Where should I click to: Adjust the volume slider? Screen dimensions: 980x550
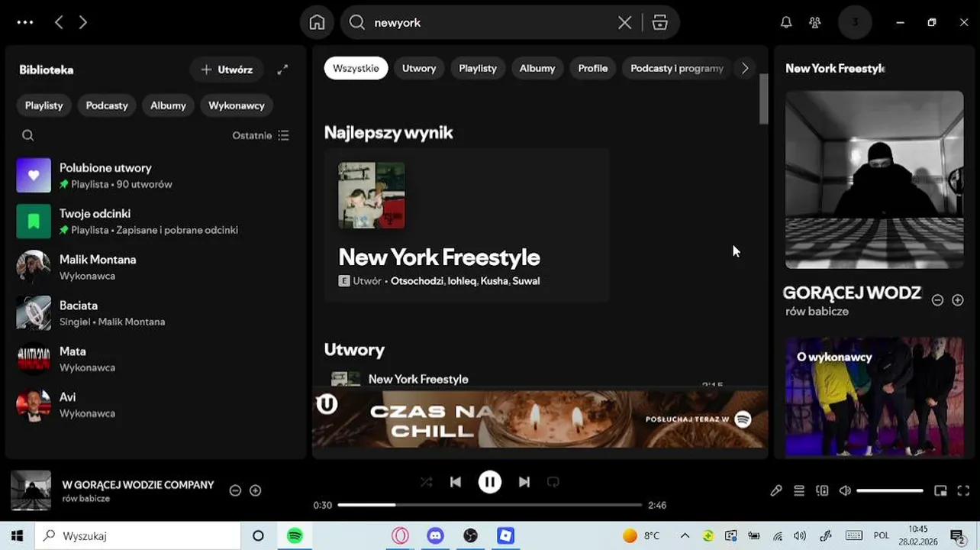point(890,490)
